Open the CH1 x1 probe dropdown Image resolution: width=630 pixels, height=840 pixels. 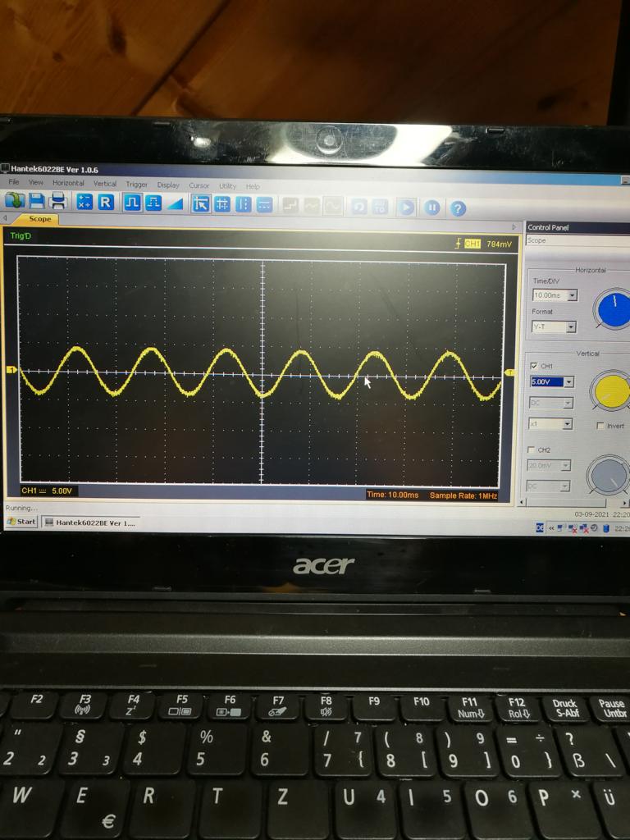[550, 424]
